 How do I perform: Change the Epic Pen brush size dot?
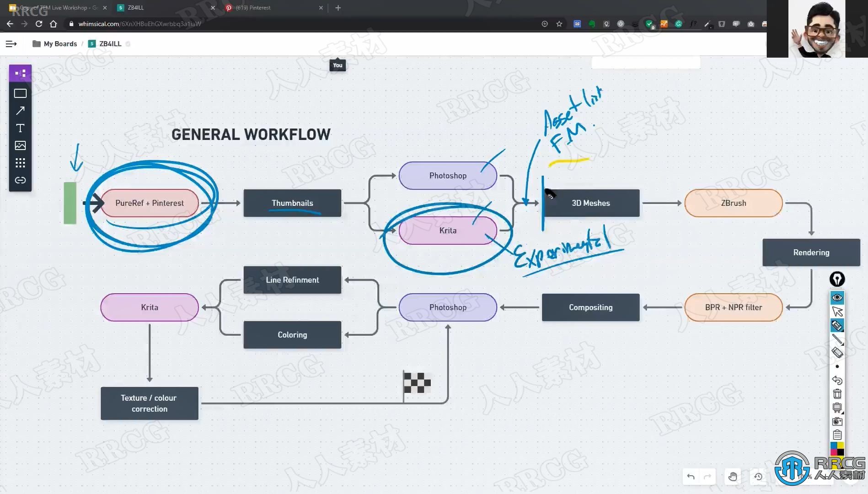(837, 366)
